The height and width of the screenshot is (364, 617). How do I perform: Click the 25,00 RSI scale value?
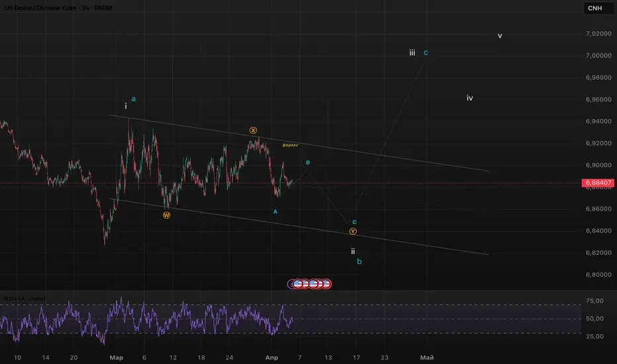[x=594, y=336]
